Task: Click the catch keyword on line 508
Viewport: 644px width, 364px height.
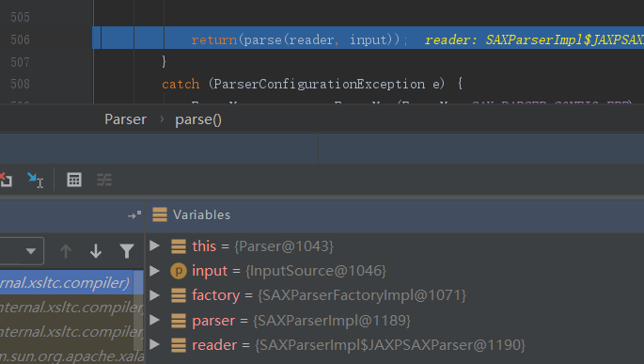Action: click(181, 85)
